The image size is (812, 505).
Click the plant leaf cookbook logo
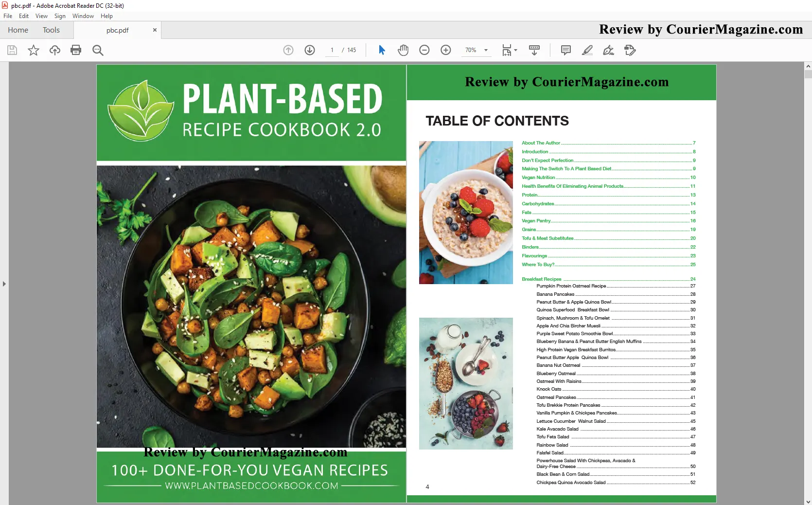[141, 111]
